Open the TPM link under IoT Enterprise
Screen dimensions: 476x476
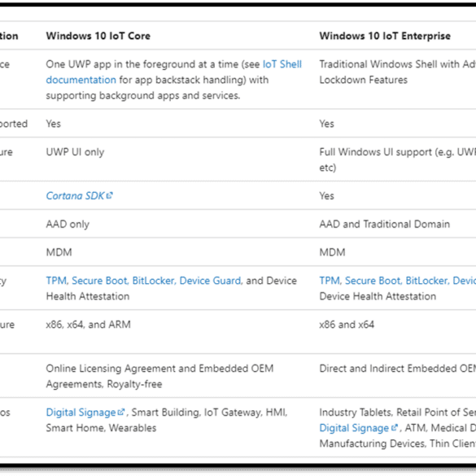(330, 281)
